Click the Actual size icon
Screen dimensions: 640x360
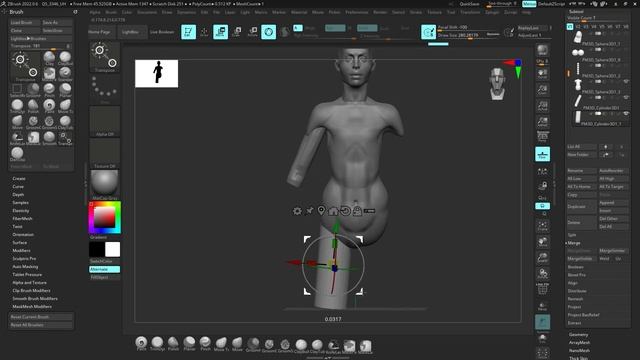[x=542, y=106]
